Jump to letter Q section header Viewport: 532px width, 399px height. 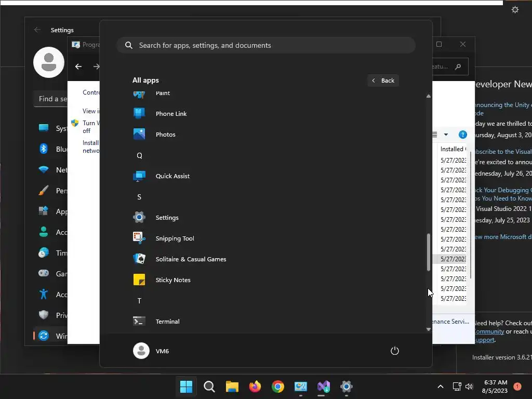tap(139, 155)
